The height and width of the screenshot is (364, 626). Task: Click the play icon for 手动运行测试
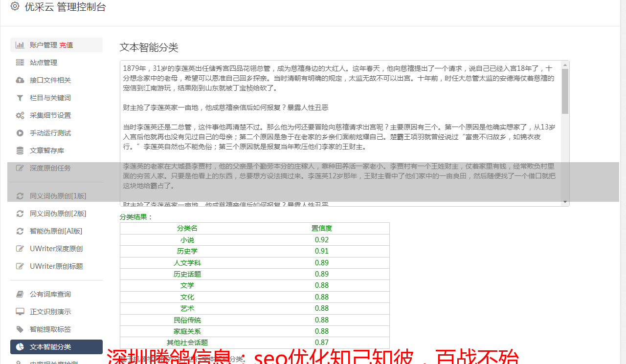tap(20, 133)
